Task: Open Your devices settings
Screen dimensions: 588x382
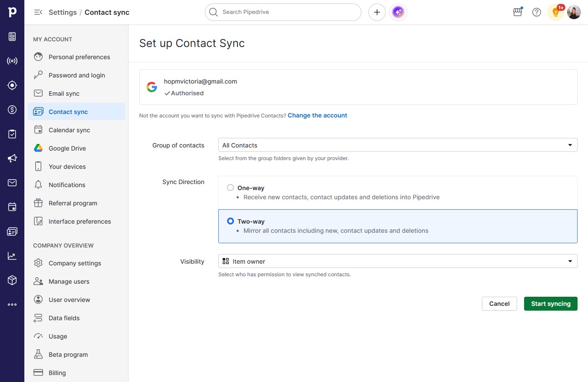Action: 77,167
